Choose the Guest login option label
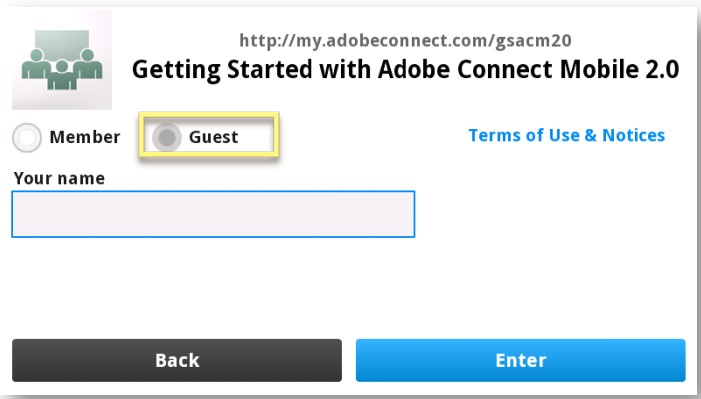This screenshot has height=399, width=701. pyautogui.click(x=214, y=137)
